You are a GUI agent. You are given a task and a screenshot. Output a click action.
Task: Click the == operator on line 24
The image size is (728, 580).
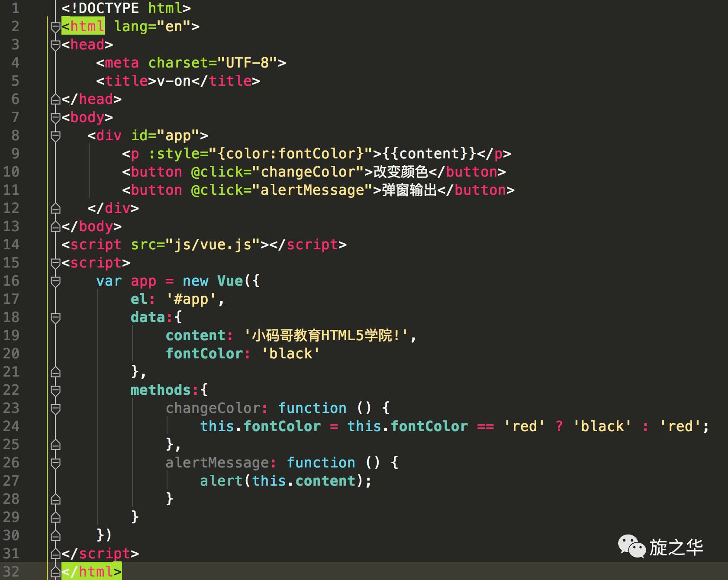point(485,427)
